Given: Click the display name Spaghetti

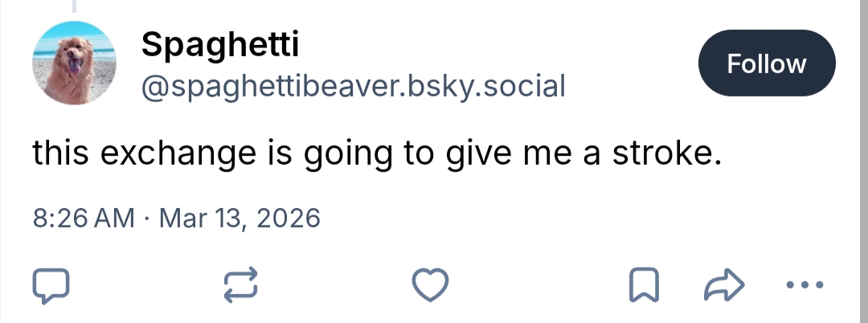Looking at the screenshot, I should pos(219,45).
